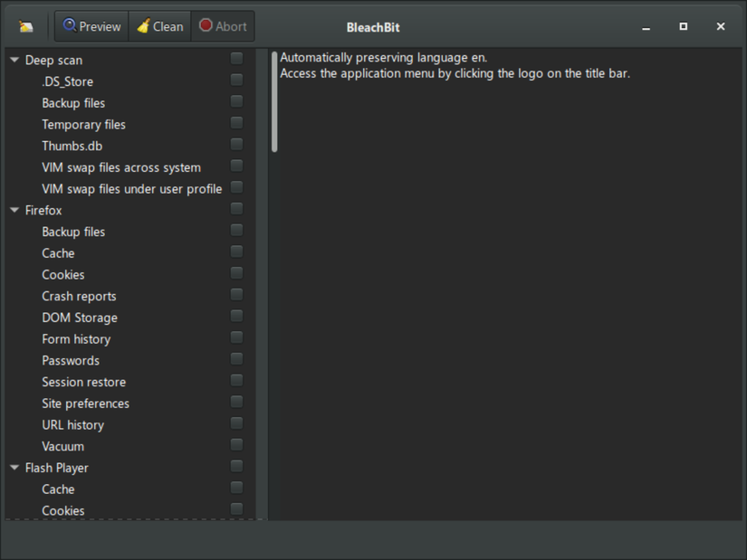Click the 'Automatically preserving language en.' log line
Viewport: 747px width, 560px height.
click(x=384, y=58)
